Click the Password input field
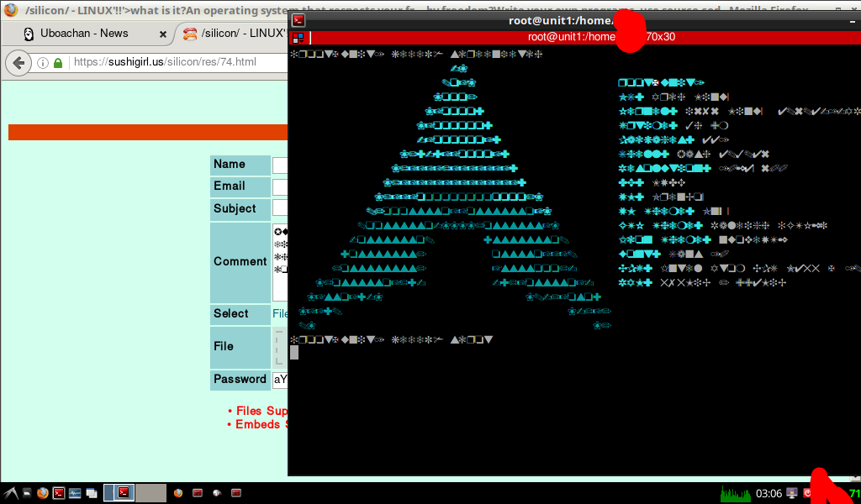Image resolution: width=861 pixels, height=504 pixels. click(280, 380)
